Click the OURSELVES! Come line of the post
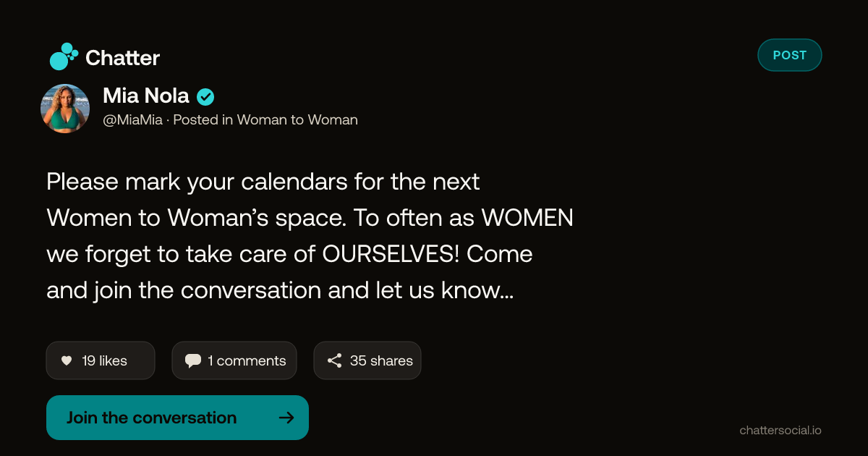The width and height of the screenshot is (868, 456). point(289,255)
